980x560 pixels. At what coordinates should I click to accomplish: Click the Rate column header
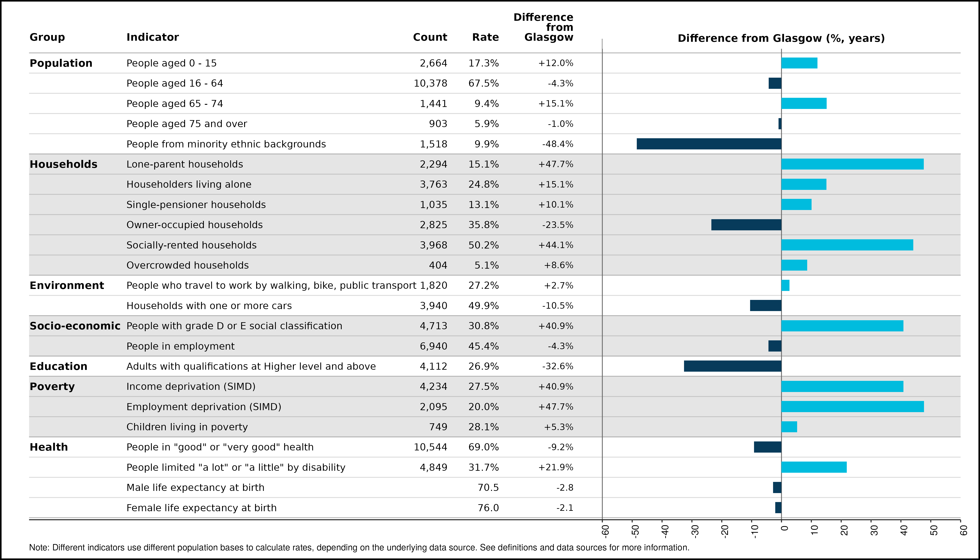(x=485, y=37)
